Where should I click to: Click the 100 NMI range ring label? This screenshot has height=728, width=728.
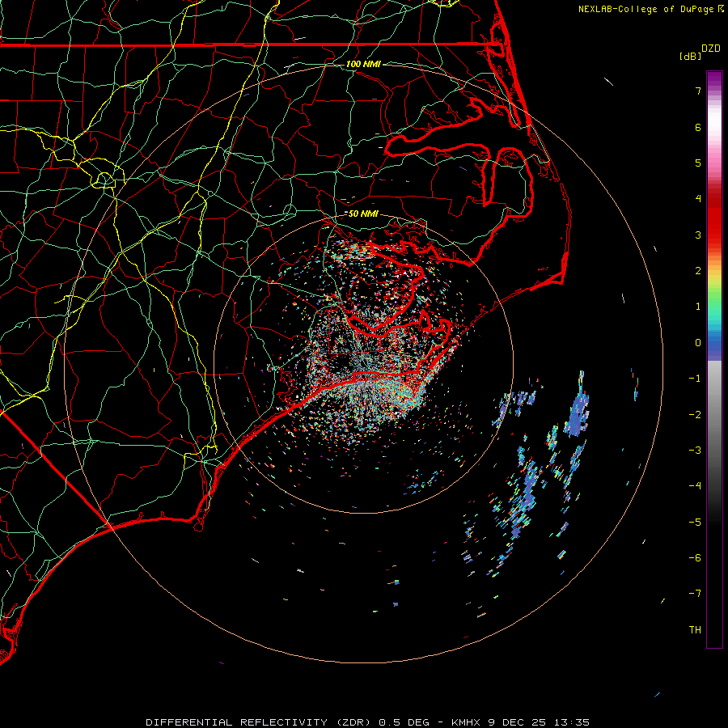tap(363, 64)
